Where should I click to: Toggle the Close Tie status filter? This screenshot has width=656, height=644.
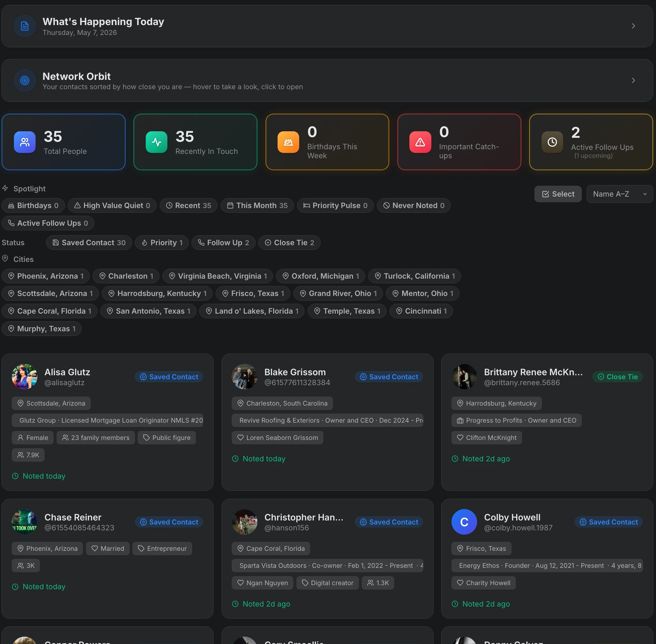(289, 242)
